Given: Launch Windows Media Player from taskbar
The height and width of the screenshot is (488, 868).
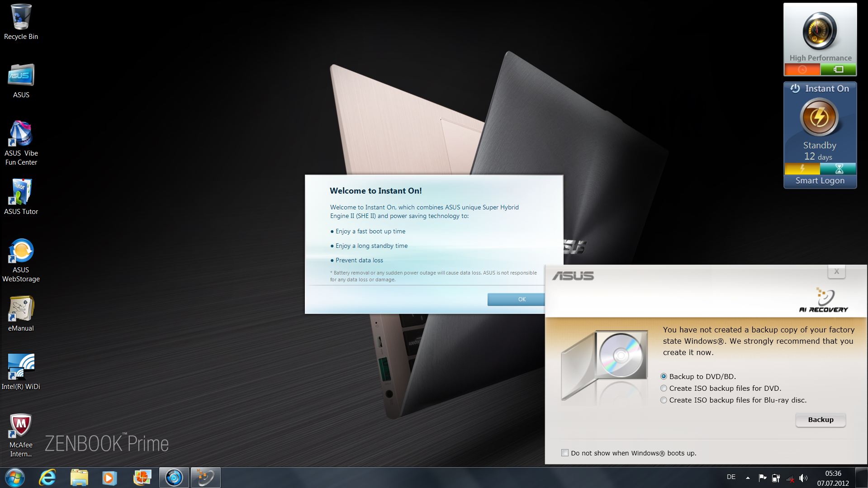Looking at the screenshot, I should coord(109,478).
